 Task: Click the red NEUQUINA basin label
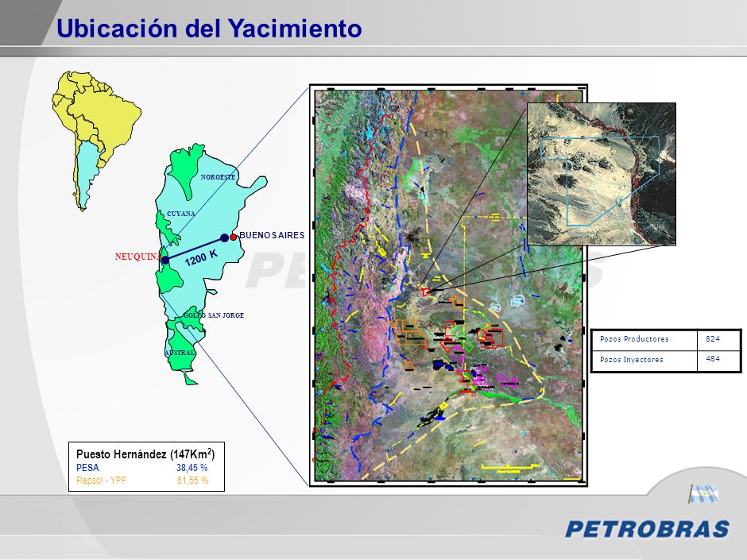point(137,257)
